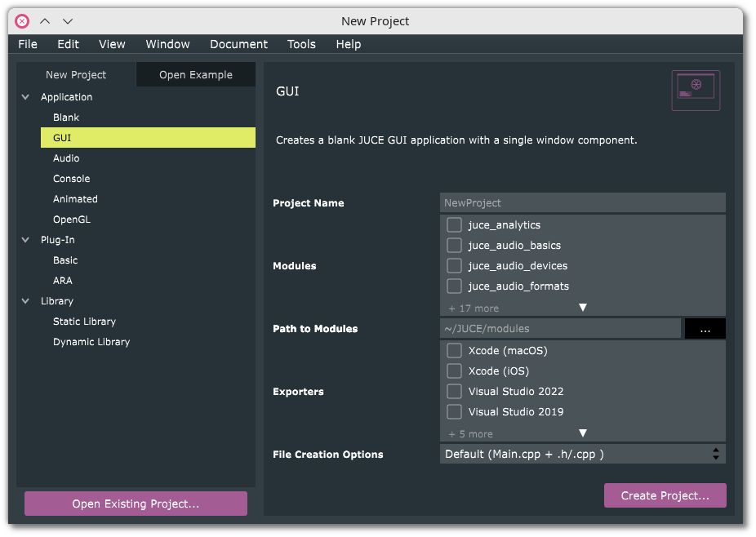This screenshot has width=756, height=537.
Task: Collapse the Plug-In tree section
Action: point(26,240)
